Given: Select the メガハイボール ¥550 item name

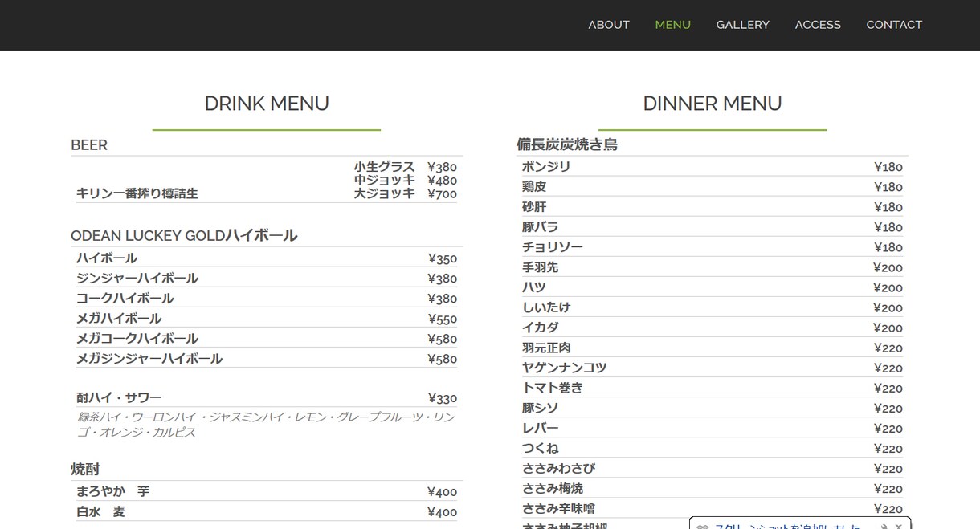Looking at the screenshot, I should [119, 319].
